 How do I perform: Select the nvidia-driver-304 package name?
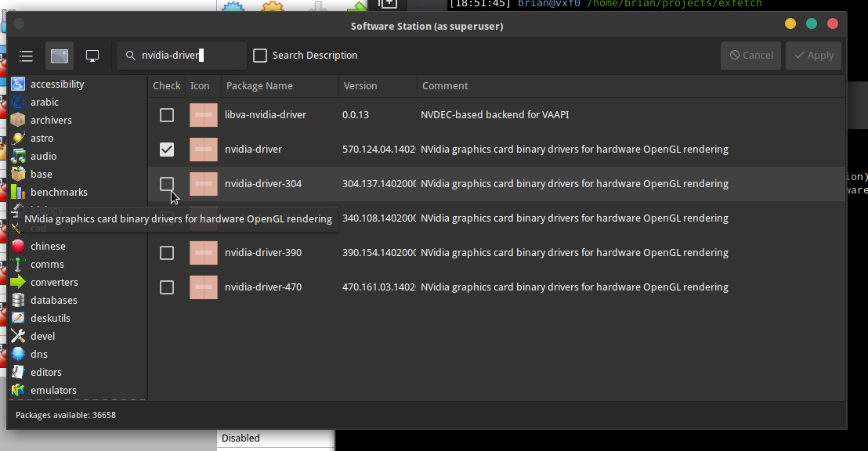pyautogui.click(x=263, y=184)
